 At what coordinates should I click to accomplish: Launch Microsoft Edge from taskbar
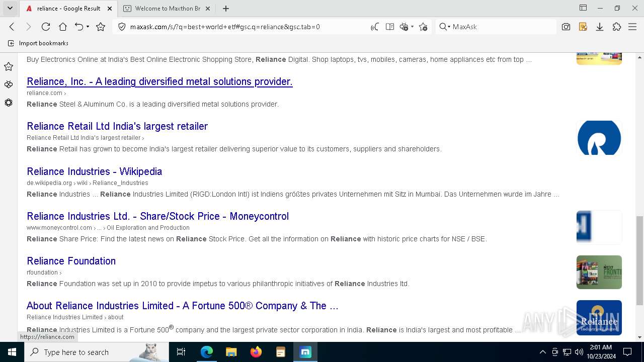(x=207, y=352)
